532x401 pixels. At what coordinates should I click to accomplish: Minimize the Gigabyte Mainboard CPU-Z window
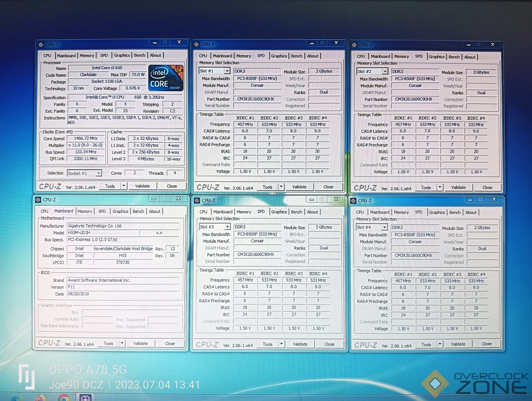tap(154, 199)
